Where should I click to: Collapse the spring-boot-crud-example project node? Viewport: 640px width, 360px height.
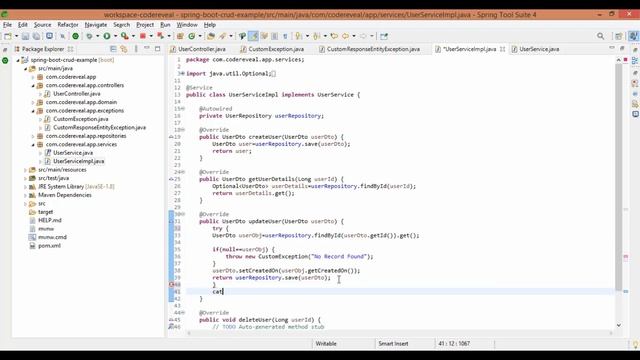tap(18, 60)
